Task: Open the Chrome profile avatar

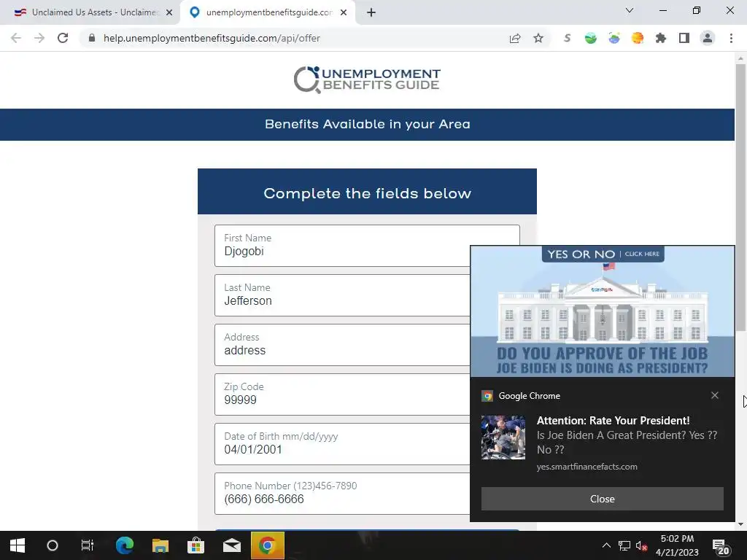Action: point(708,38)
